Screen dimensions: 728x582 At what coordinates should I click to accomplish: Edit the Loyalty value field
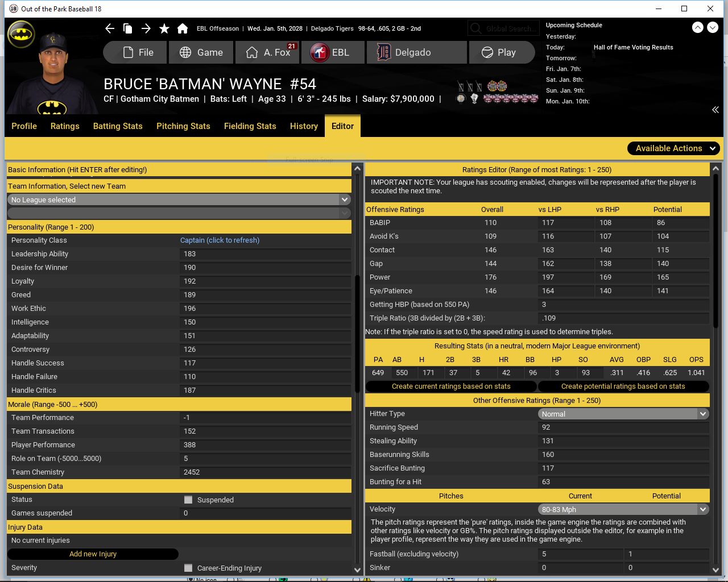(x=265, y=281)
